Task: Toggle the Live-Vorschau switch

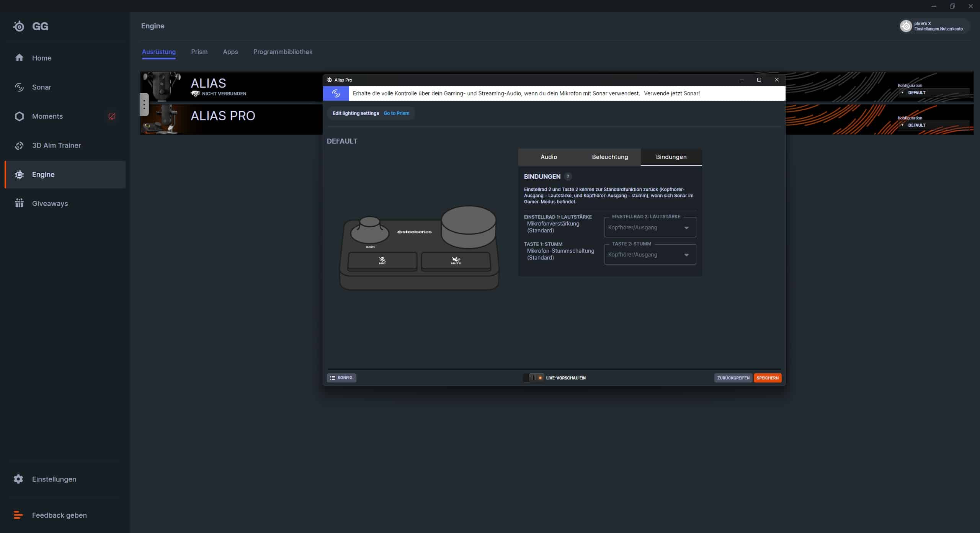Action: pos(534,378)
